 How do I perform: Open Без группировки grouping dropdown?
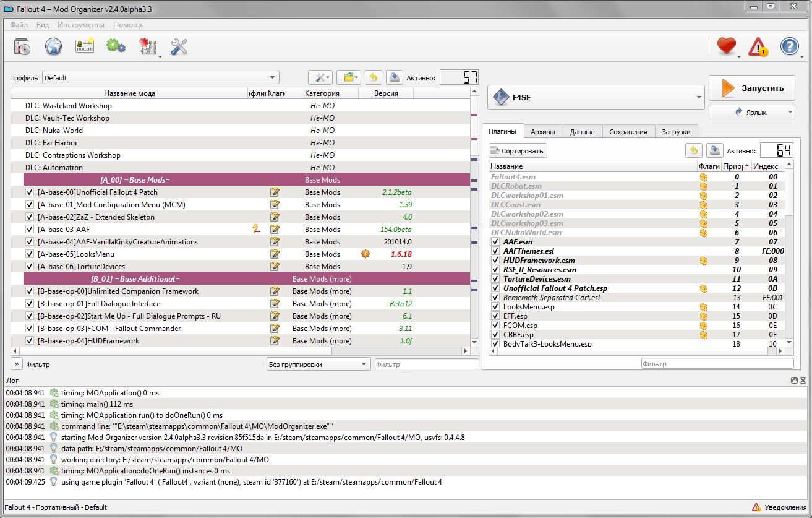point(318,365)
